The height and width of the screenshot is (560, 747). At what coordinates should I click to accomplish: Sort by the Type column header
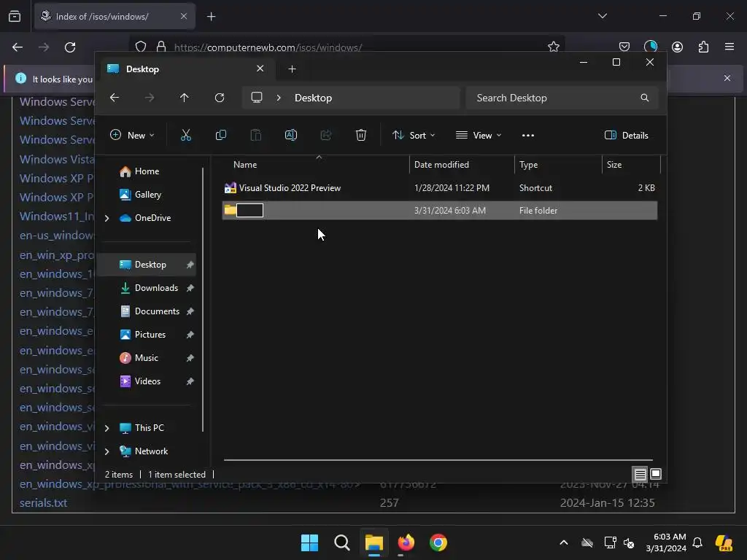click(x=558, y=165)
